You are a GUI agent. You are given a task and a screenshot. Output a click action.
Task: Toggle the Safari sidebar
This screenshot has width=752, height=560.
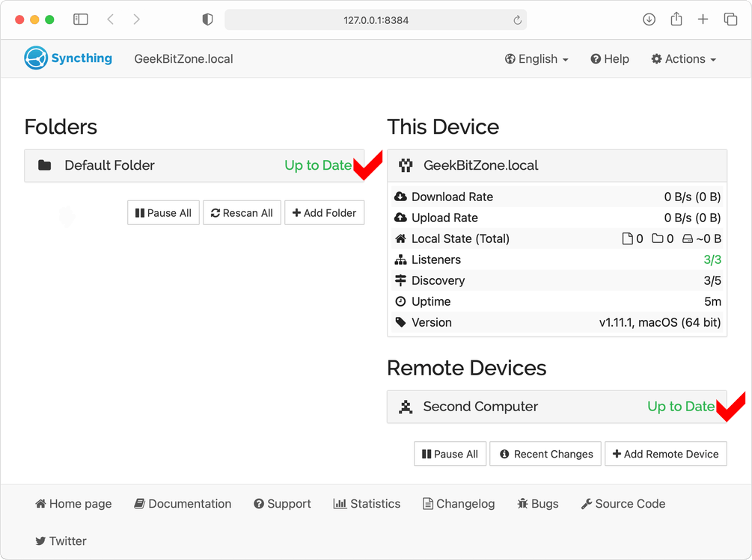pyautogui.click(x=81, y=19)
